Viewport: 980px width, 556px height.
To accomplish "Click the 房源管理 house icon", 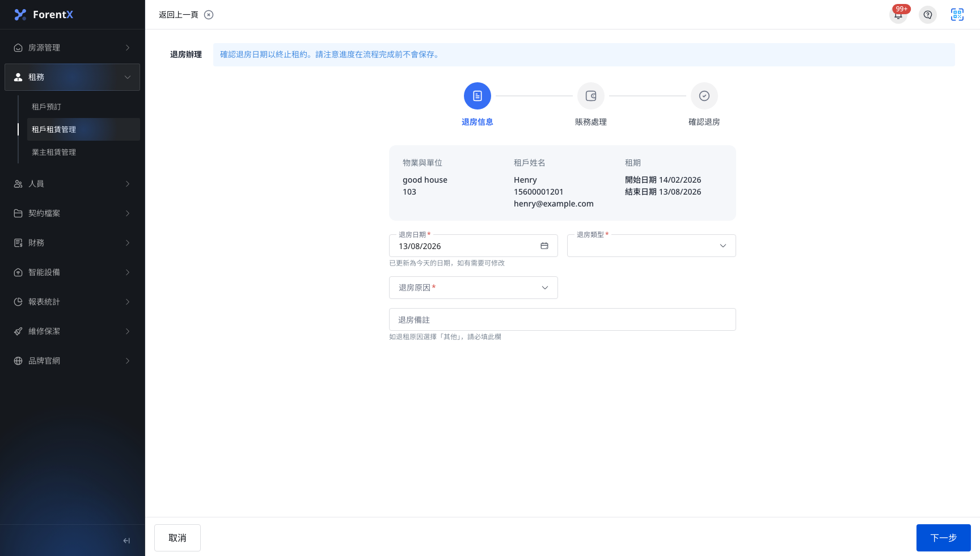I will tap(18, 48).
